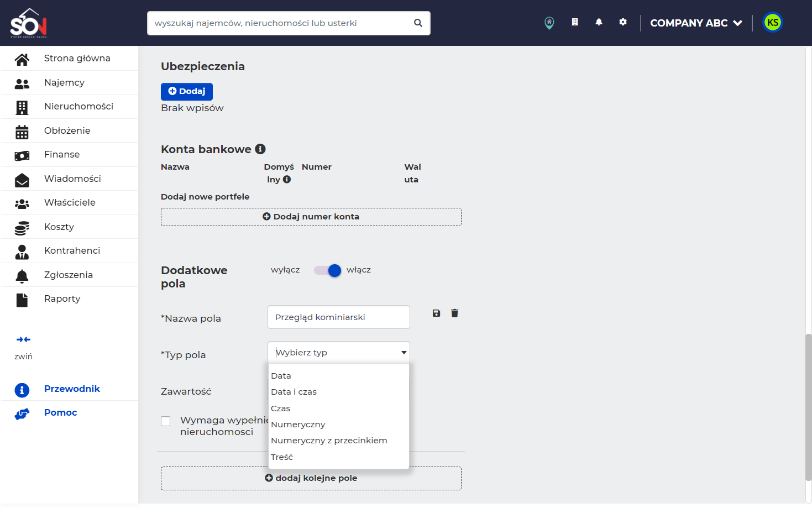Toggle the Dodatkowe pola switch
Screen dimensions: 812x508
[x=328, y=270]
